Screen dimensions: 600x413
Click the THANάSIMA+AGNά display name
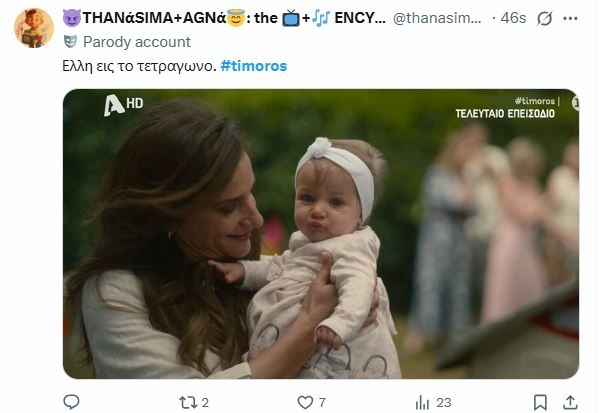click(154, 18)
